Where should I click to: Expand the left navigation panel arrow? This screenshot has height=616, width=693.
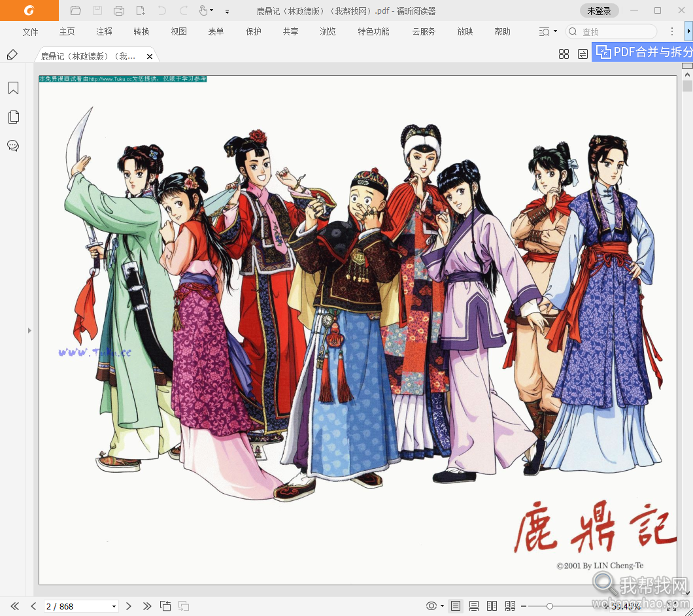tap(29, 330)
